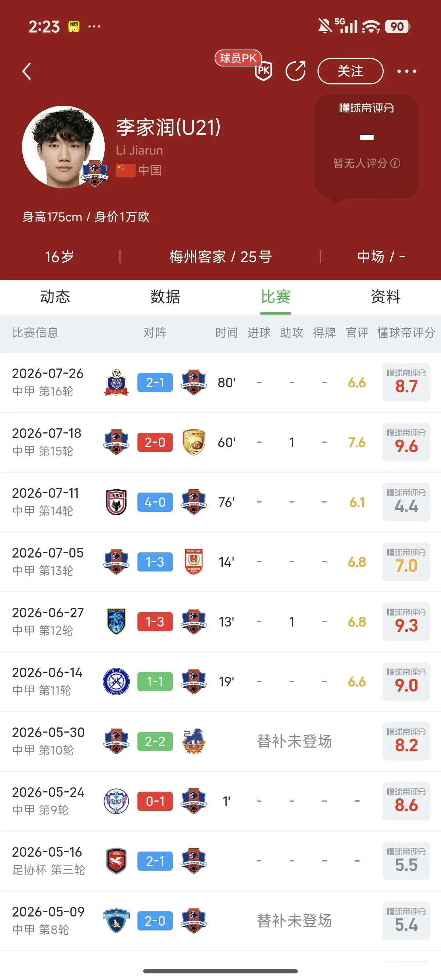Viewport: 441px width, 980px height.
Task: Tap the share icon
Action: pyautogui.click(x=296, y=71)
